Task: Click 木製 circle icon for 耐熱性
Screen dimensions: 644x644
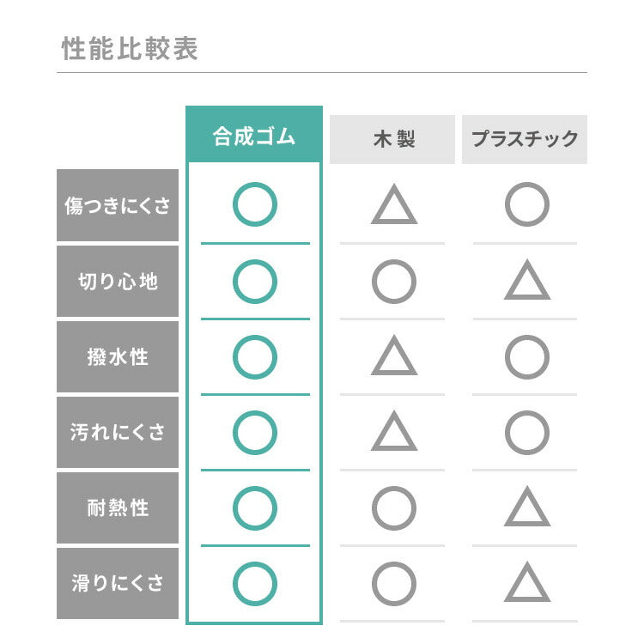Action: click(393, 507)
